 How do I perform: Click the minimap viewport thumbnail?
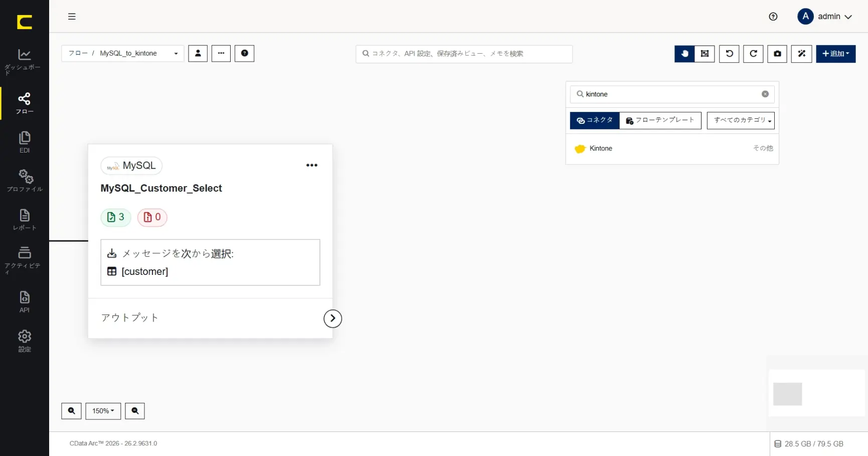pos(787,394)
